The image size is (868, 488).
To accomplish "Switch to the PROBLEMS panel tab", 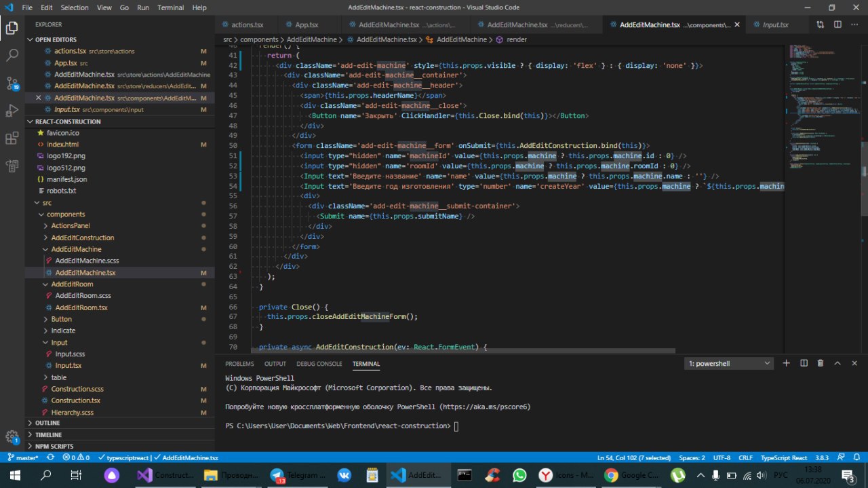I will click(x=239, y=364).
